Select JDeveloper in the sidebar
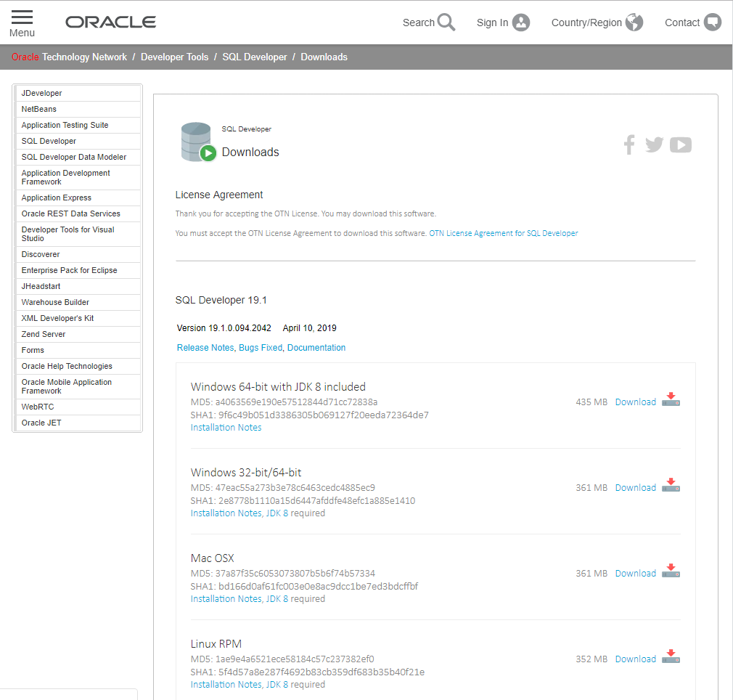733x700 pixels. coord(78,93)
